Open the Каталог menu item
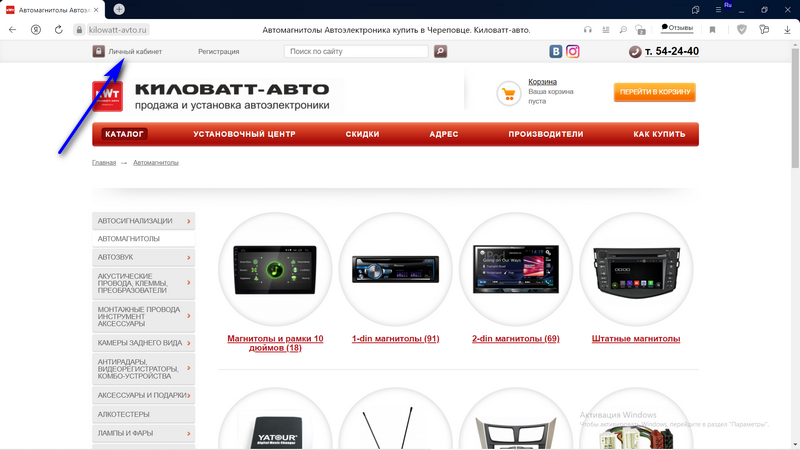This screenshot has height=450, width=800. pyautogui.click(x=124, y=134)
